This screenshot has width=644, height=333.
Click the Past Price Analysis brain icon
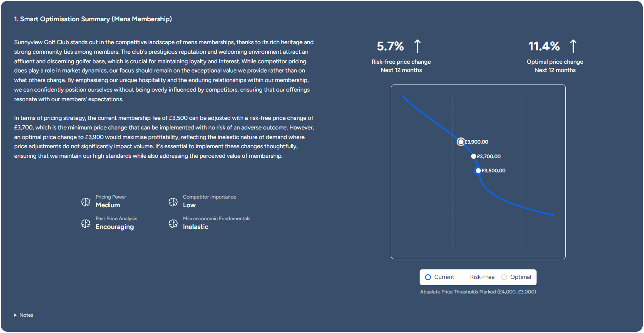(x=86, y=223)
